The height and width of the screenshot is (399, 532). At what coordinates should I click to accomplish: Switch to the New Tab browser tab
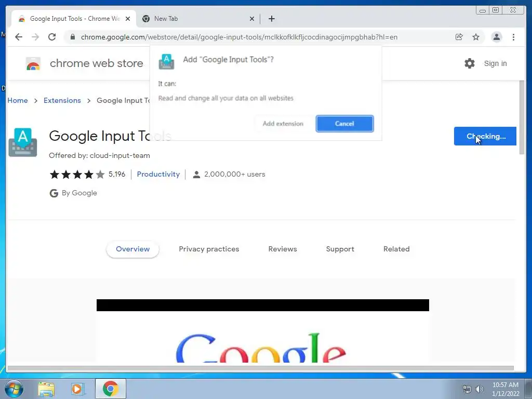point(198,19)
